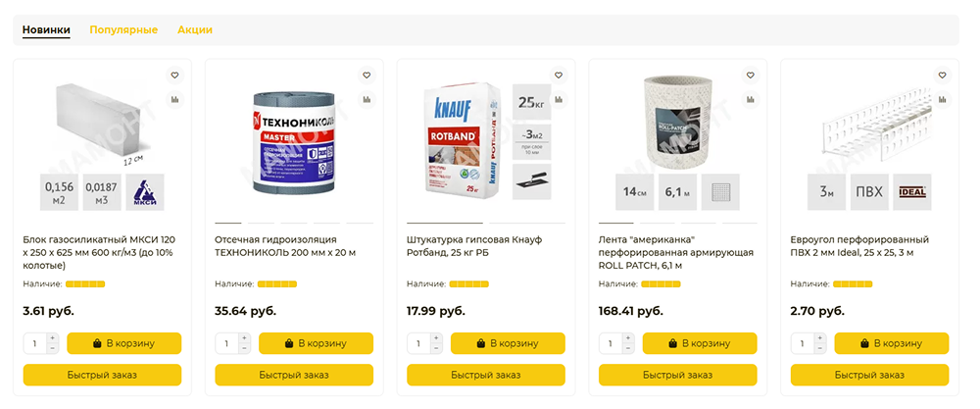Add Евроугол перфорированный to the wishlist
This screenshot has height=409, width=980.
943,75
